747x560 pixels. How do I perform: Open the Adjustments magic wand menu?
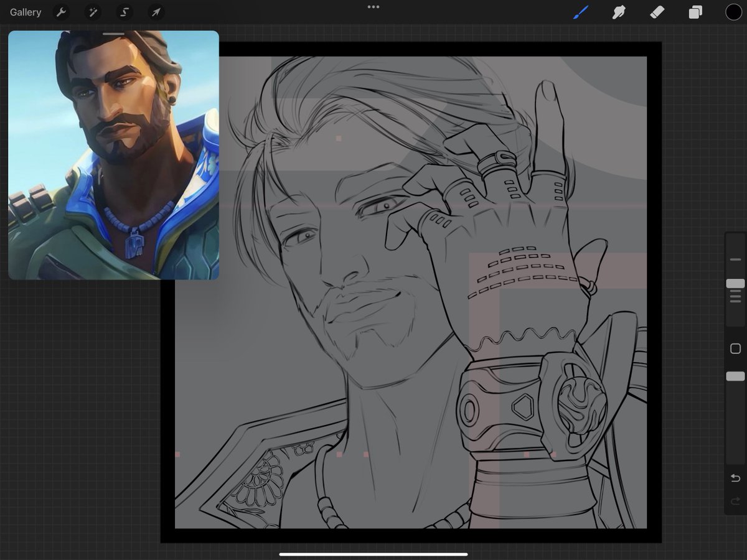point(93,12)
